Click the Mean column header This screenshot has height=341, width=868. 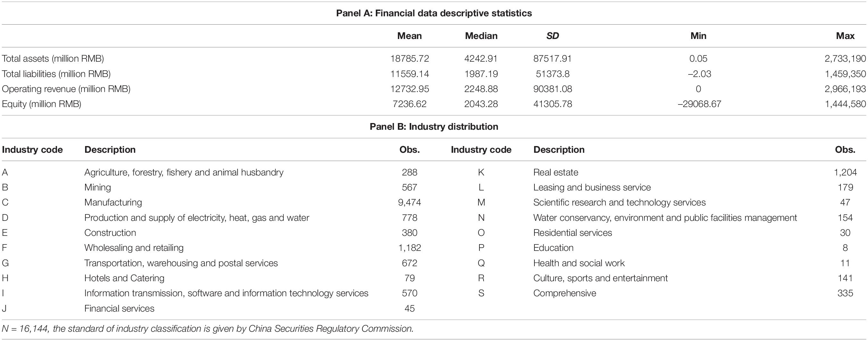409,36
